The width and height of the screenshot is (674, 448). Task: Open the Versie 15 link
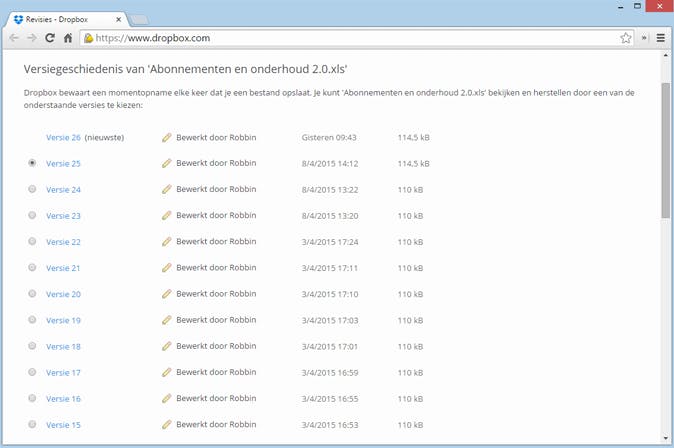pos(63,425)
